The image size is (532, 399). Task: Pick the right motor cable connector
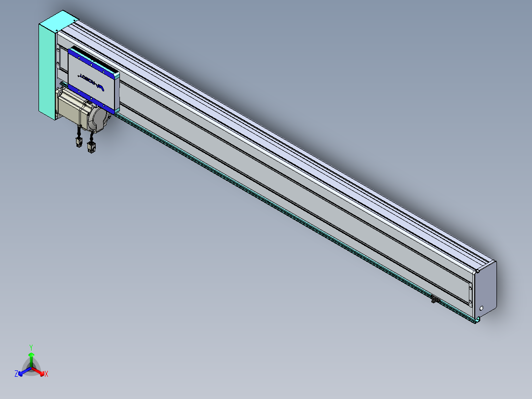(91, 147)
